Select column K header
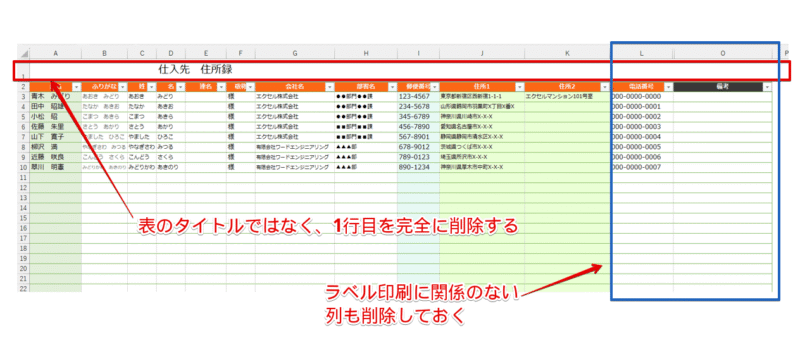 (x=567, y=53)
